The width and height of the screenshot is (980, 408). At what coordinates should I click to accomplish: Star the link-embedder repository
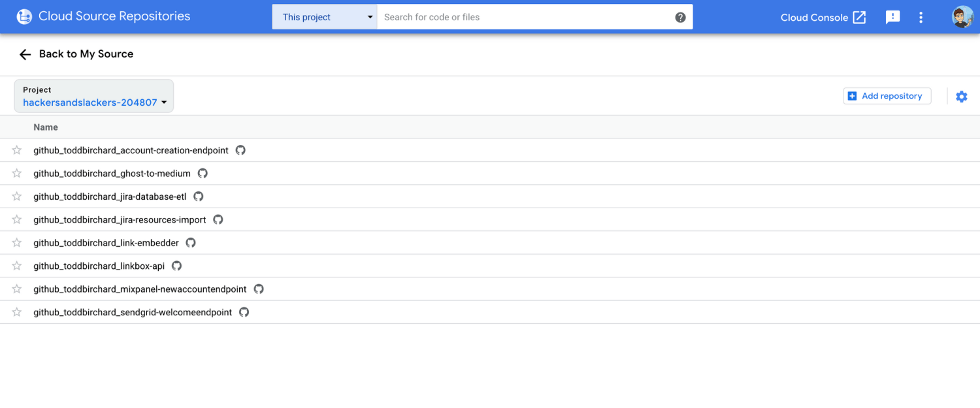(x=17, y=243)
